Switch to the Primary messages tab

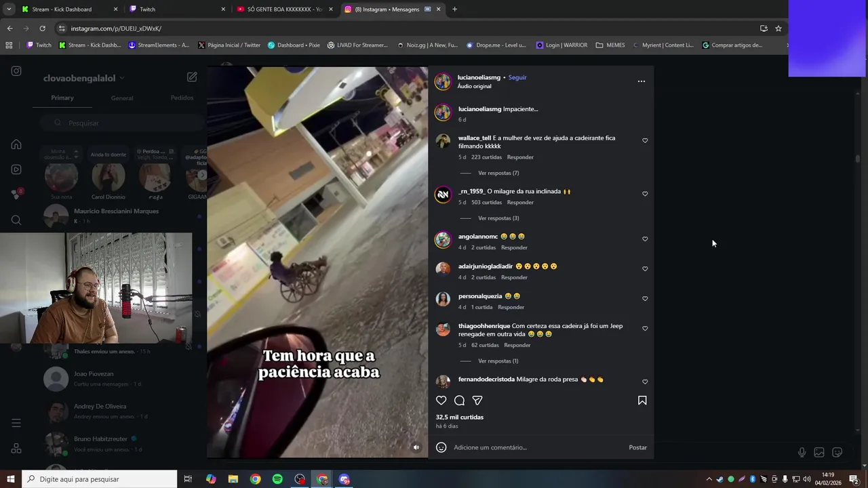[x=62, y=98]
